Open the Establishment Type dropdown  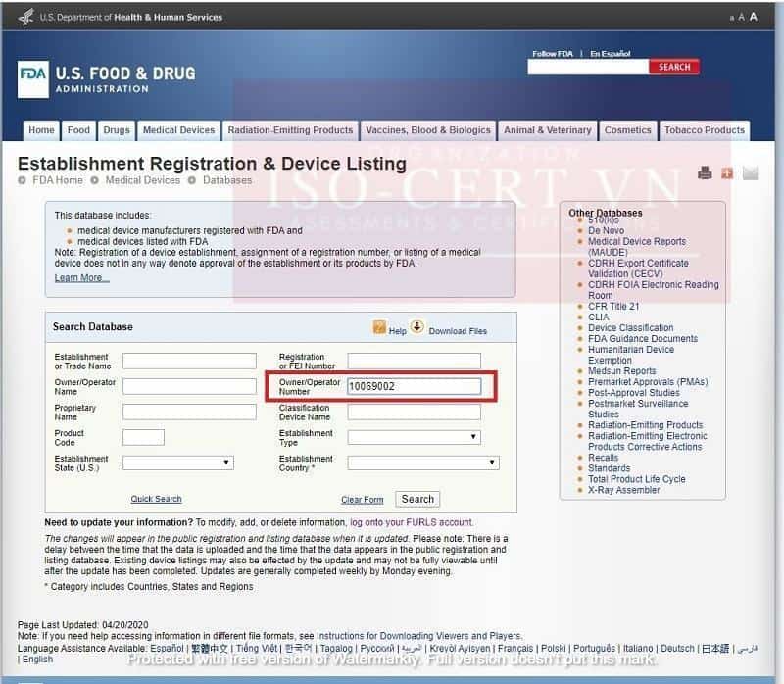point(414,437)
